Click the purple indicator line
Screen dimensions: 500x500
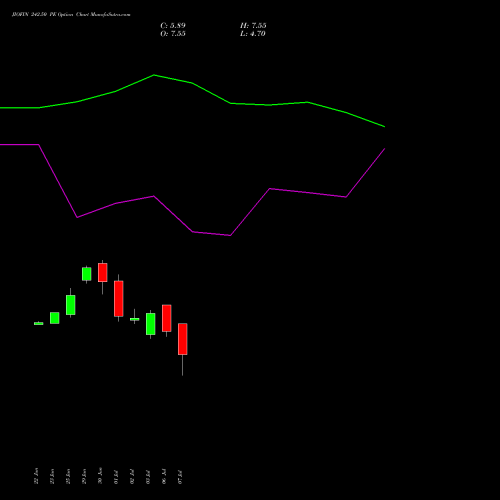(x=192, y=231)
